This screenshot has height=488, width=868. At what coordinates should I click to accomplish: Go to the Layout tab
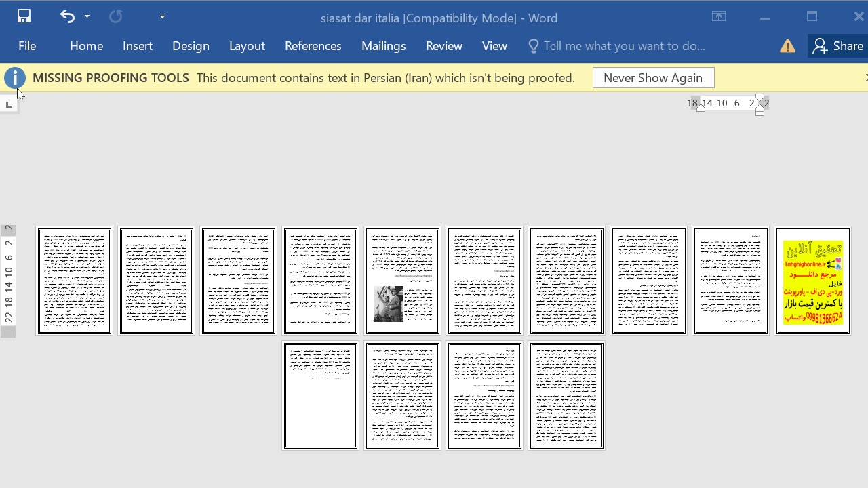[247, 46]
